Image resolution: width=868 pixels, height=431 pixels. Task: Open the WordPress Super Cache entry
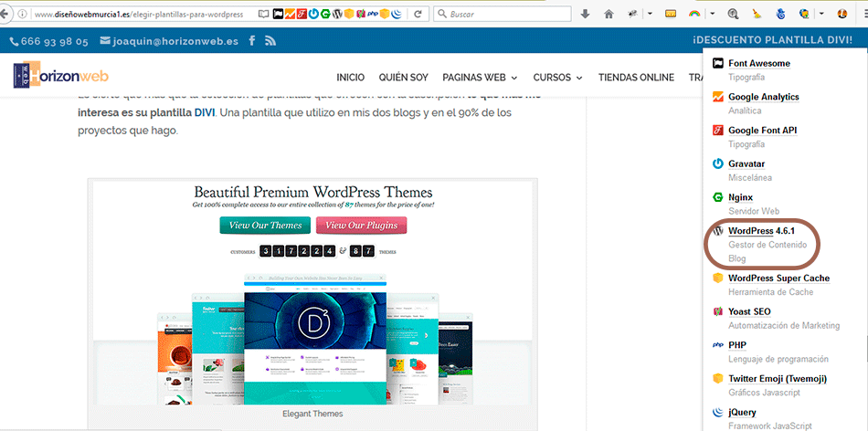(778, 278)
